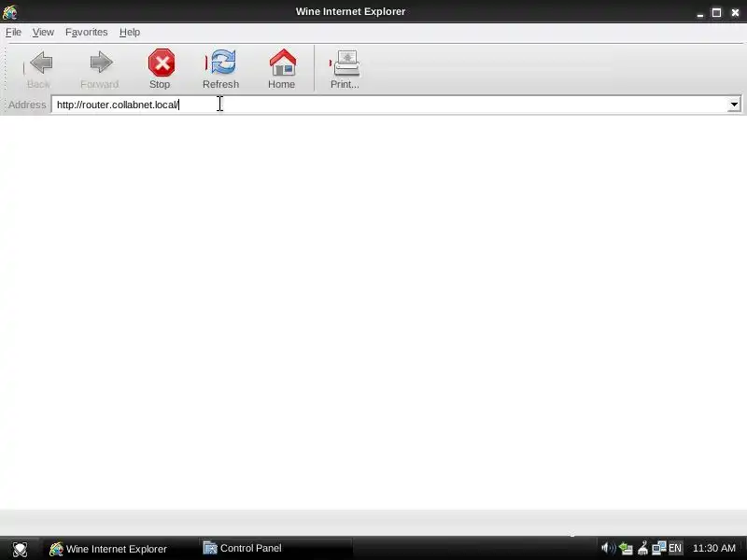747x560 pixels.
Task: Open the volume speaker tray icon
Action: click(608, 548)
